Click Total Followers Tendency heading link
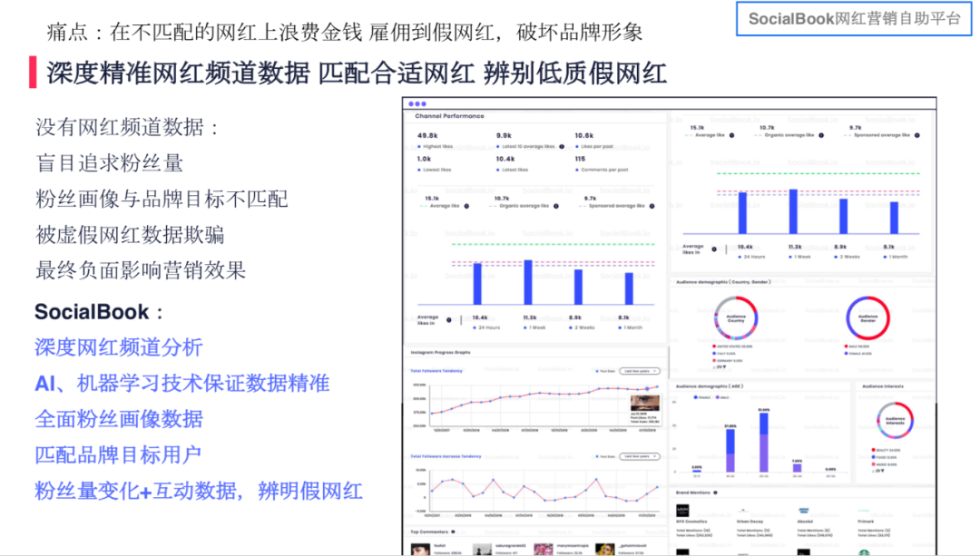 (x=436, y=371)
